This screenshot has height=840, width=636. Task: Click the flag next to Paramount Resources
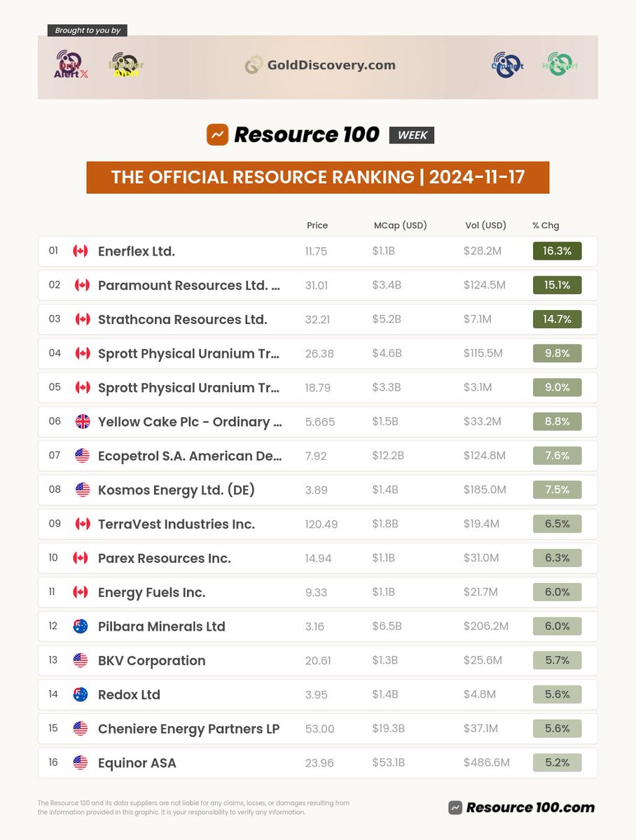point(83,285)
